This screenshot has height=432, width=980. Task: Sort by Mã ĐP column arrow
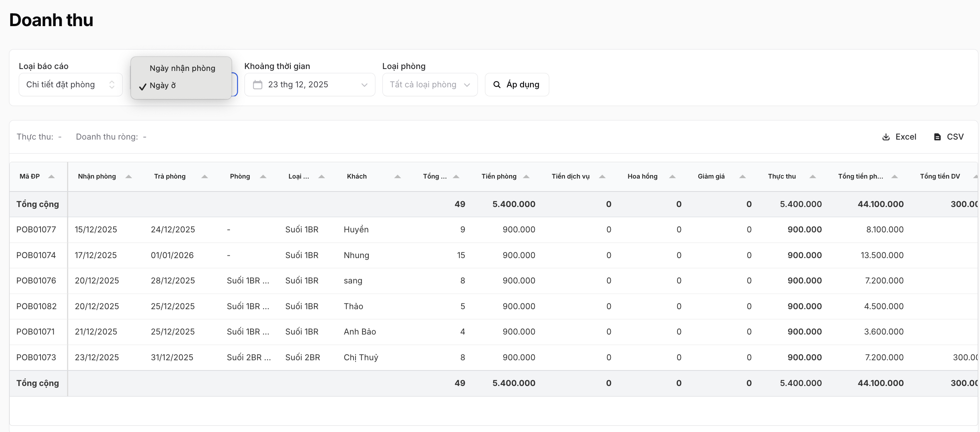(51, 177)
